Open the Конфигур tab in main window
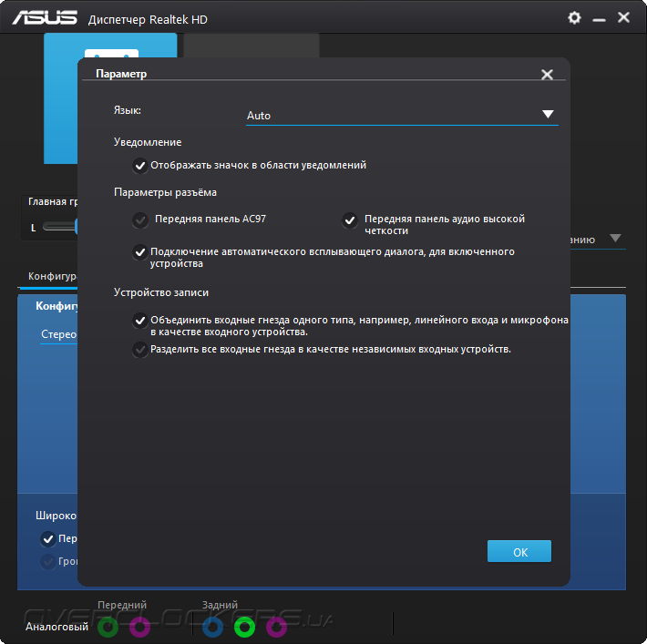 pyautogui.click(x=52, y=276)
